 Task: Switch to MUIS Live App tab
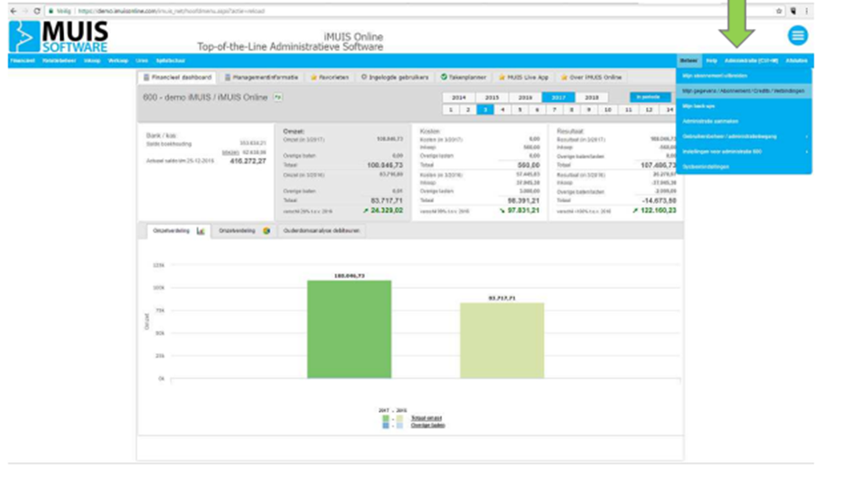pyautogui.click(x=524, y=78)
